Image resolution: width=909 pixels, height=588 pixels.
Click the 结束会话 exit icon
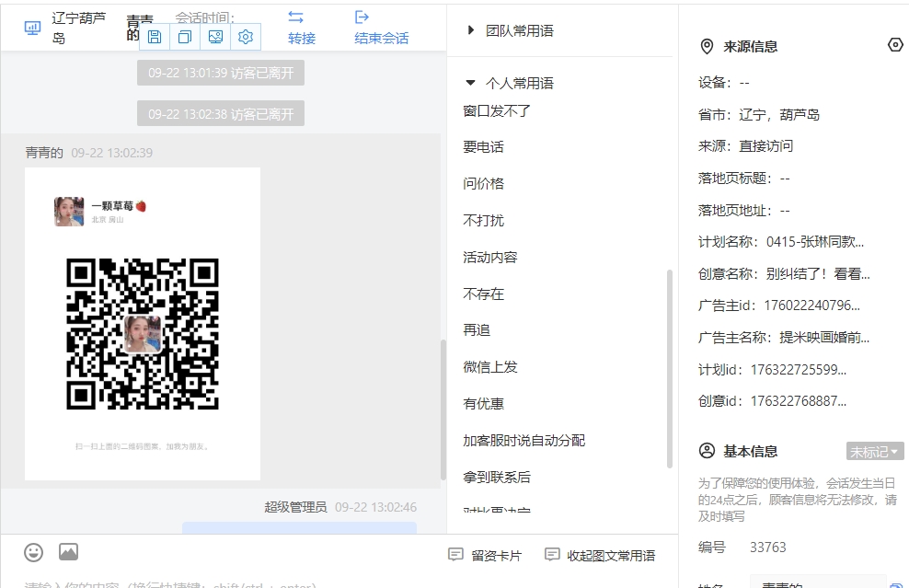pos(362,17)
